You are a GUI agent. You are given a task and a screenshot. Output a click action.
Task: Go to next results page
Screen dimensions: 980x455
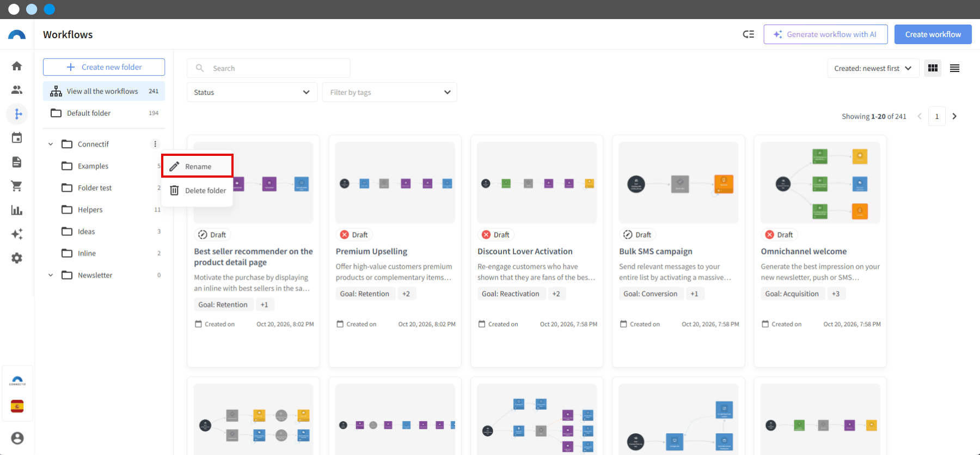954,116
